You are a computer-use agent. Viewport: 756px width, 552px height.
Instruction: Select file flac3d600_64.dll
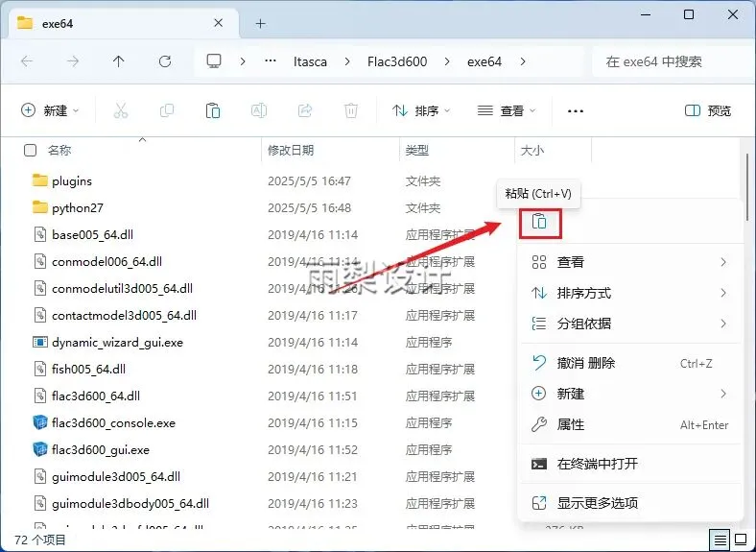click(x=96, y=396)
